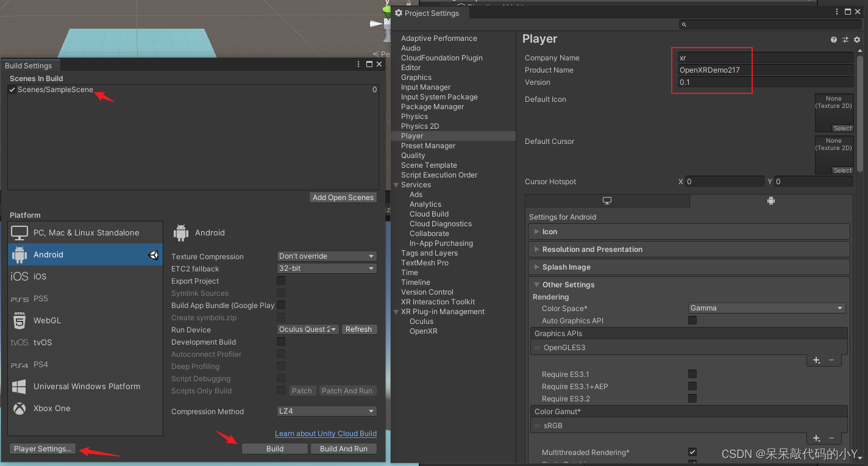Open the Project Settings help icon

833,40
